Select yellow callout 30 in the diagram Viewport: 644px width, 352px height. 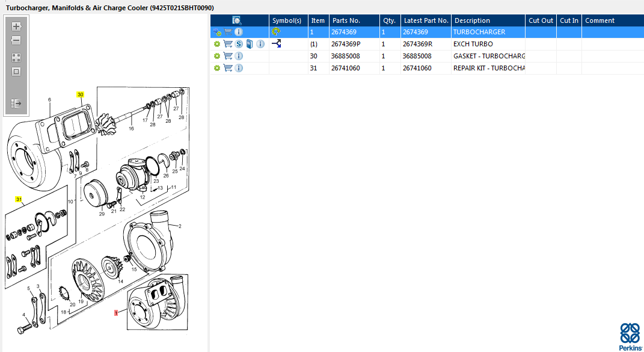[x=80, y=94]
